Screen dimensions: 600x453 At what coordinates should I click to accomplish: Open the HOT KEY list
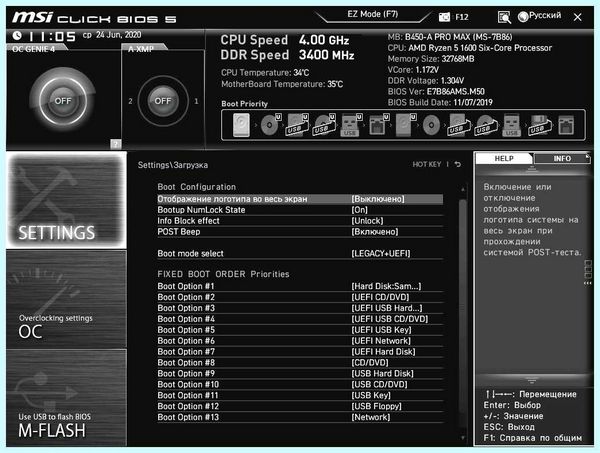[x=427, y=165]
